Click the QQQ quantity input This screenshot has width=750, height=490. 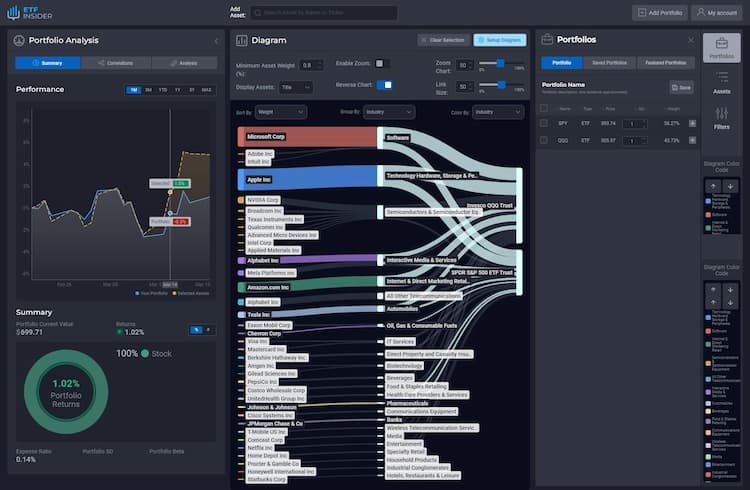[x=635, y=141]
